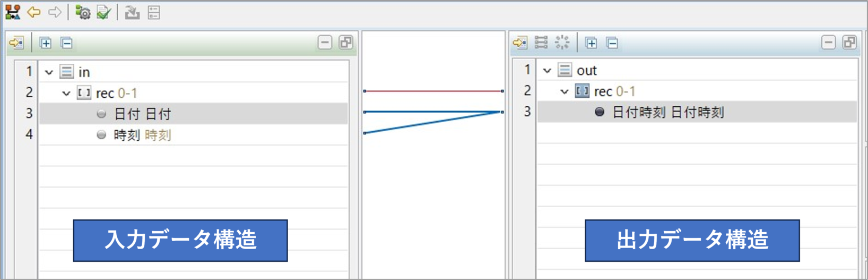This screenshot has height=280, width=868.
Task: Collapse the rec node under 'in'
Action: 66,94
